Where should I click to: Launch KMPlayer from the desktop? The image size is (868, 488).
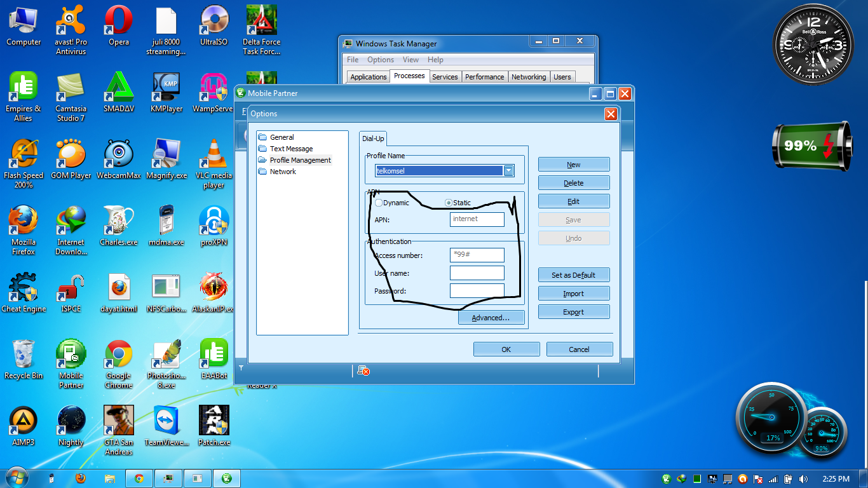tap(166, 93)
